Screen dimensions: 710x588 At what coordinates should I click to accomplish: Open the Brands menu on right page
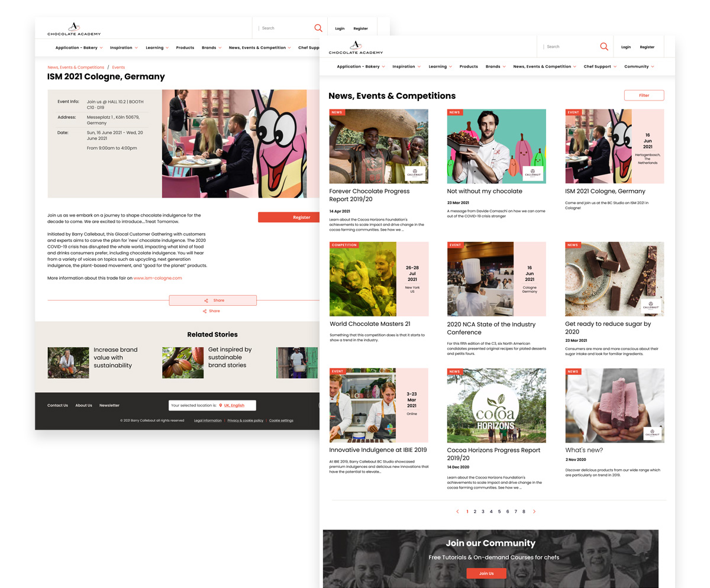click(495, 67)
